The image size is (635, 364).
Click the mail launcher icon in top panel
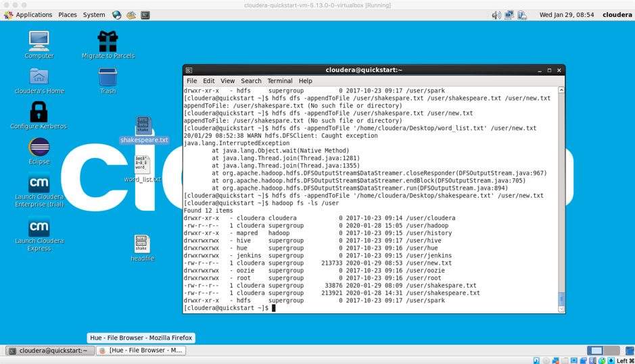tap(131, 15)
